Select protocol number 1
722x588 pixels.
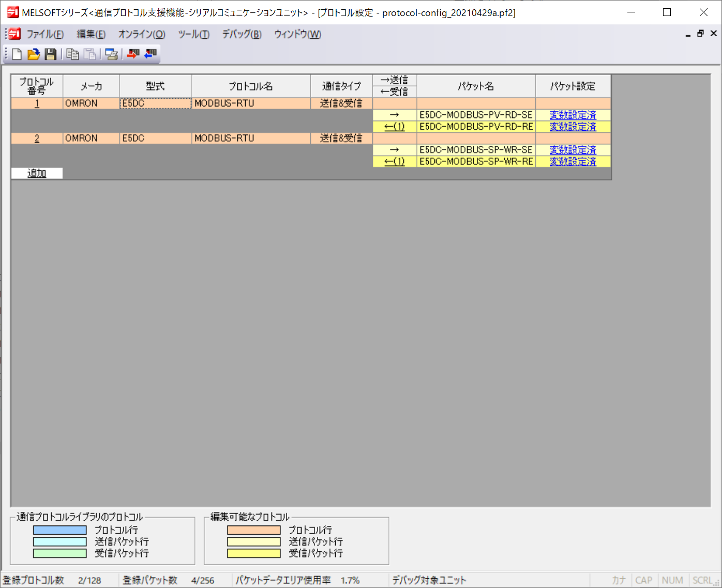coord(37,103)
